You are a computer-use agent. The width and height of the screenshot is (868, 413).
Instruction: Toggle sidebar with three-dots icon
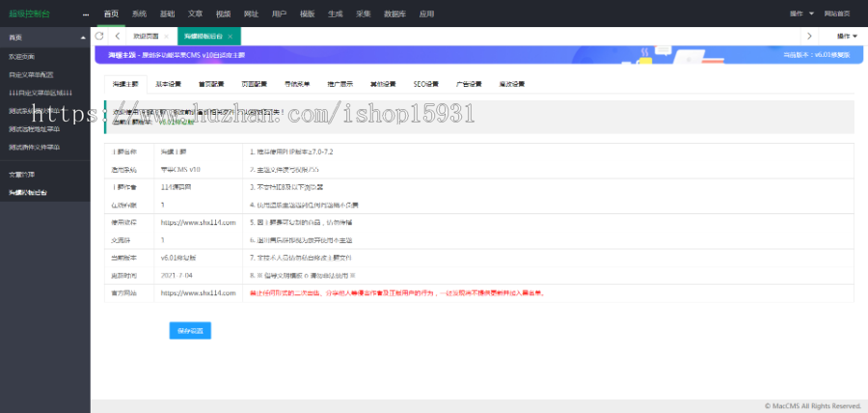pyautogui.click(x=85, y=14)
